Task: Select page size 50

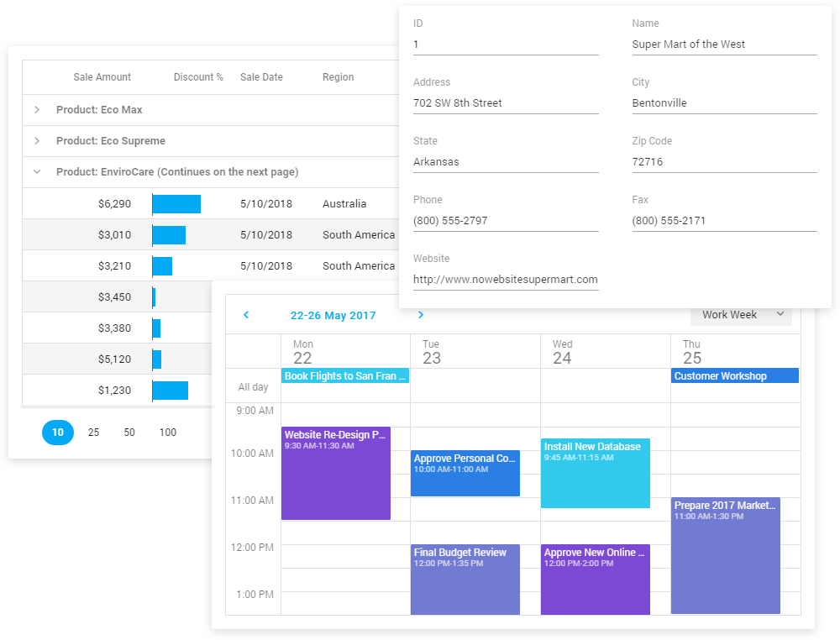Action: click(x=129, y=432)
